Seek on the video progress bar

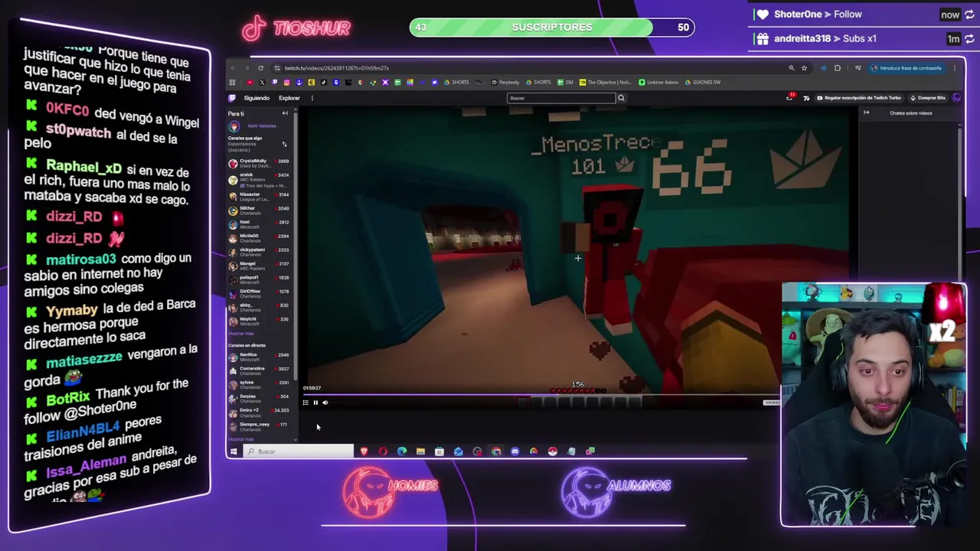pos(540,395)
